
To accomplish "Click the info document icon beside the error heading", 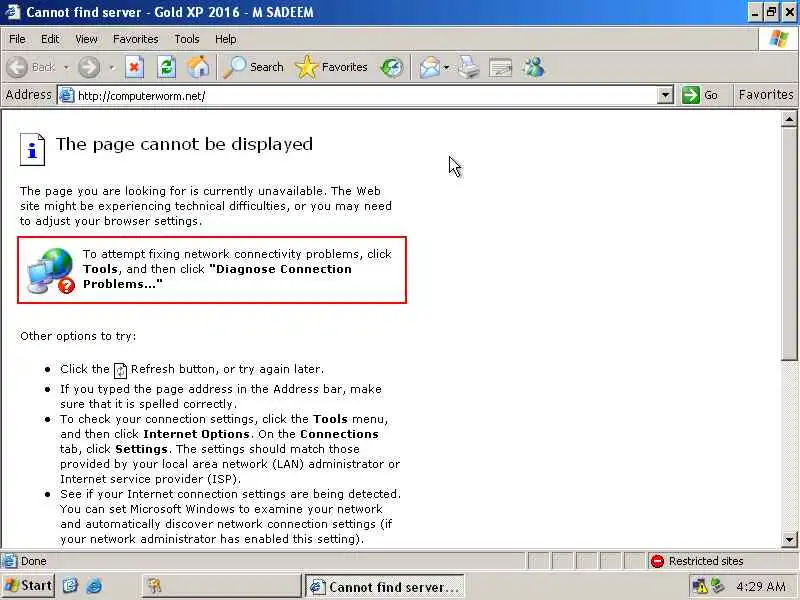I will [32, 149].
